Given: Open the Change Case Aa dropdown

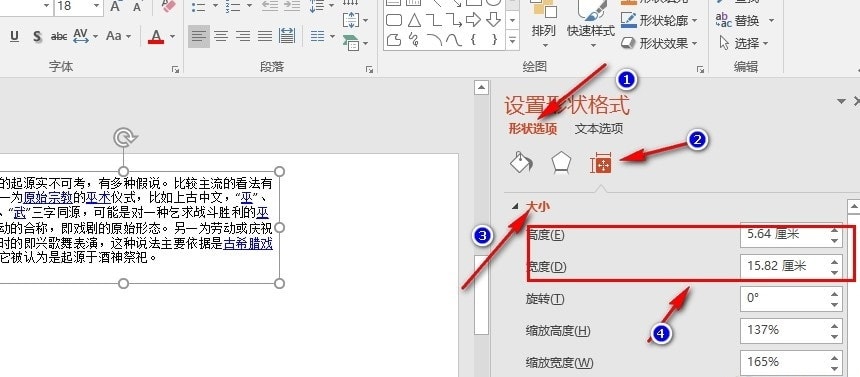Looking at the screenshot, I should tap(118, 37).
